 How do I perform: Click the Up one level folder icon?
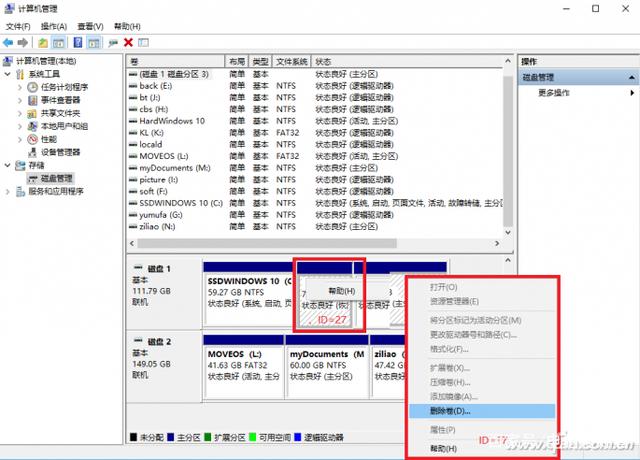pos(43,42)
